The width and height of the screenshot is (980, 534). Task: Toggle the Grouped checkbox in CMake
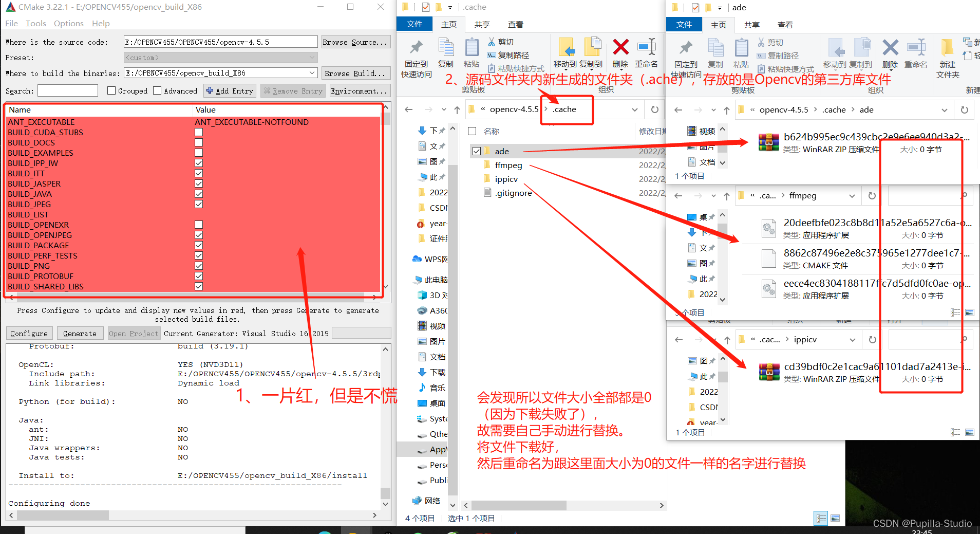click(111, 90)
